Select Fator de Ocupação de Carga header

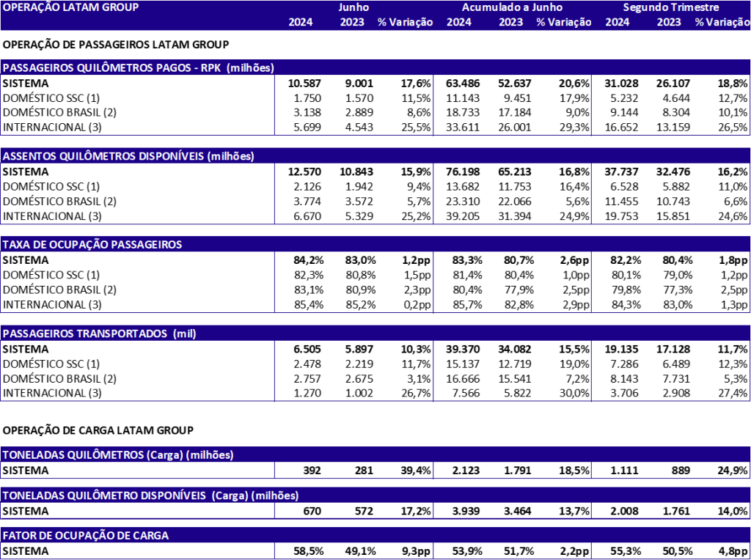[x=86, y=536]
